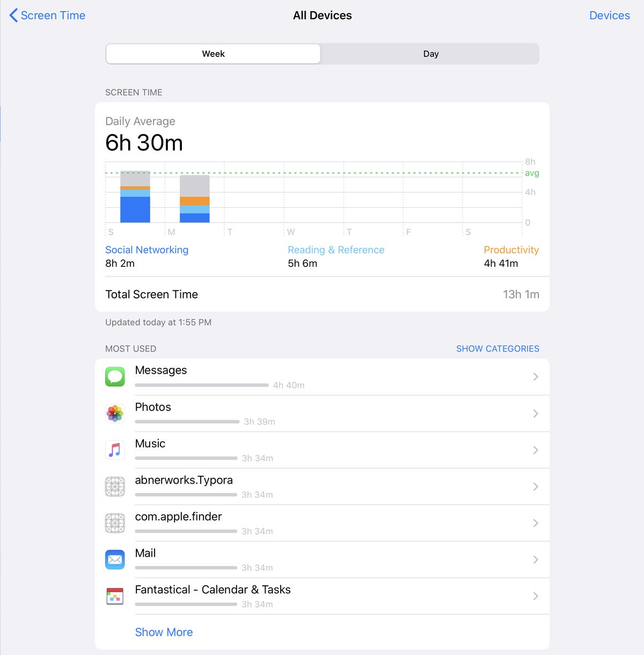Click the Photos app name

153,407
